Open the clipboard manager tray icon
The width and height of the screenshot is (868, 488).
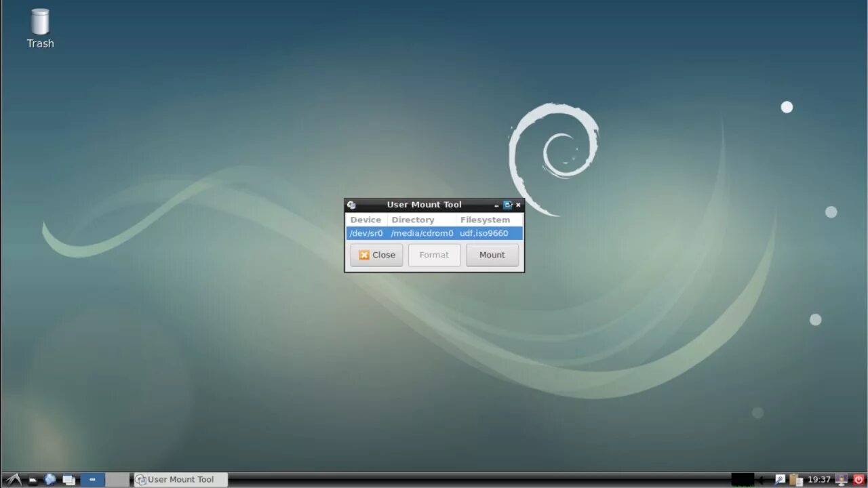click(x=796, y=479)
